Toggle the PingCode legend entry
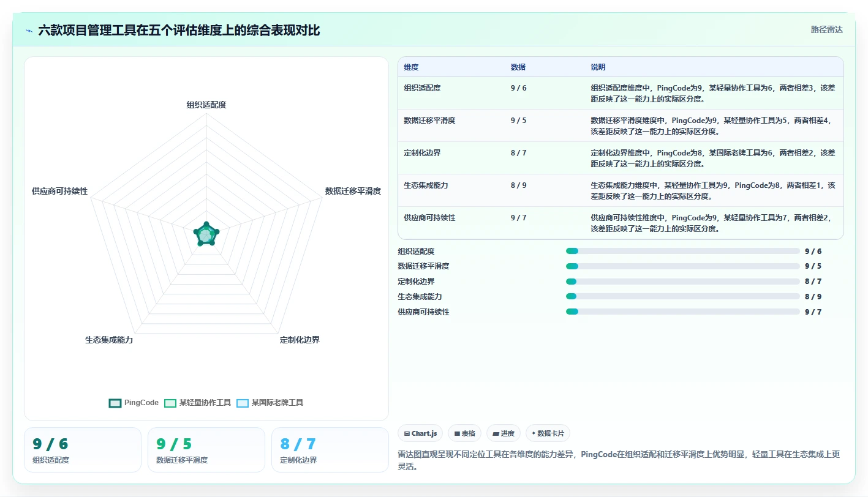 pyautogui.click(x=134, y=403)
